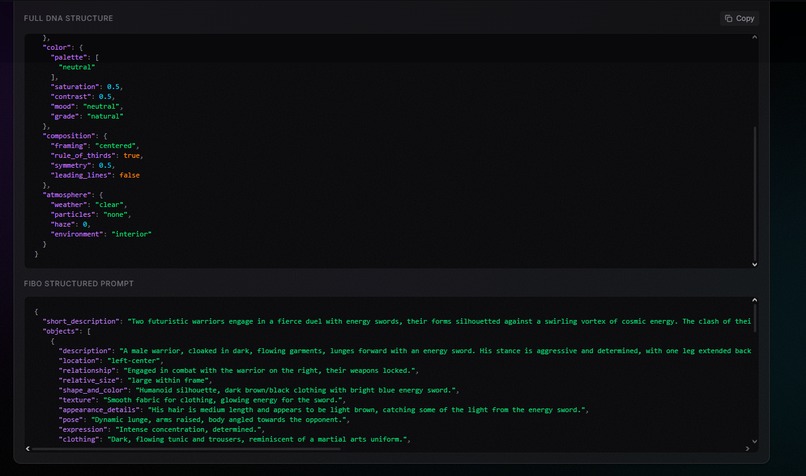Click the FIBO STRUCTURED PROMPT heading

tap(79, 283)
